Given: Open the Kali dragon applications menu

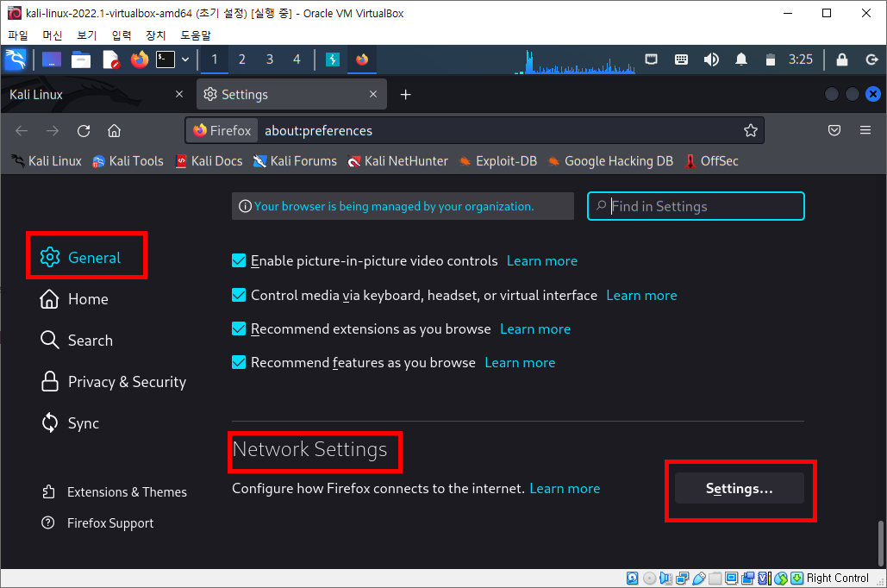Looking at the screenshot, I should coord(16,59).
